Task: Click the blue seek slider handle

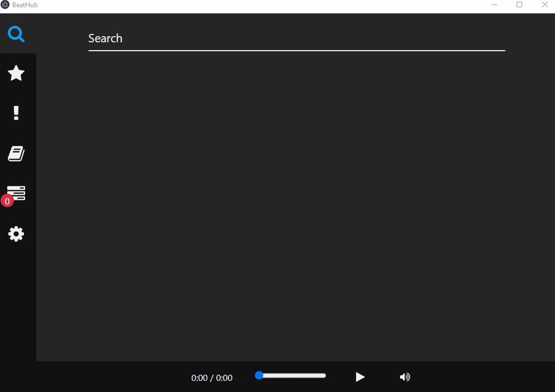Action: click(259, 375)
